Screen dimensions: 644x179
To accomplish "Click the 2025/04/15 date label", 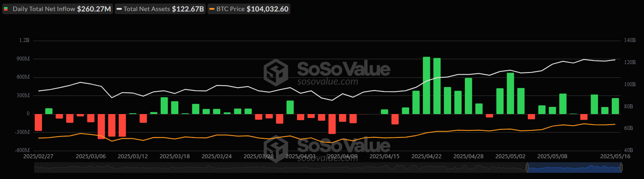I will click(384, 156).
